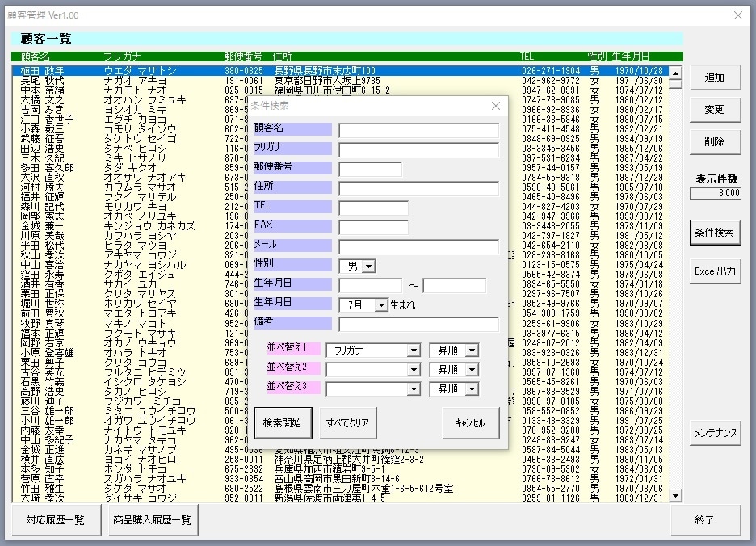Open the 性別 dropdown showing 男
This screenshot has width=756, height=546.
point(368,267)
